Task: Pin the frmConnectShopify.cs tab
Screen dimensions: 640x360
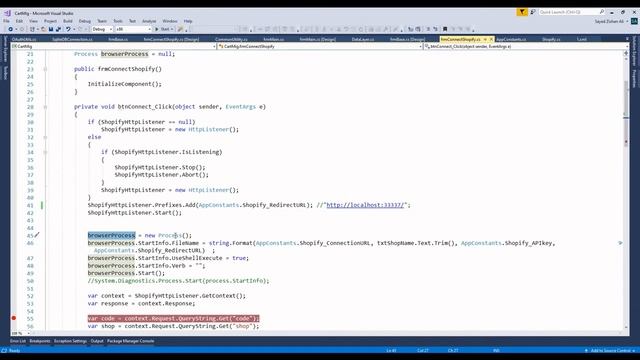Action: [x=485, y=39]
